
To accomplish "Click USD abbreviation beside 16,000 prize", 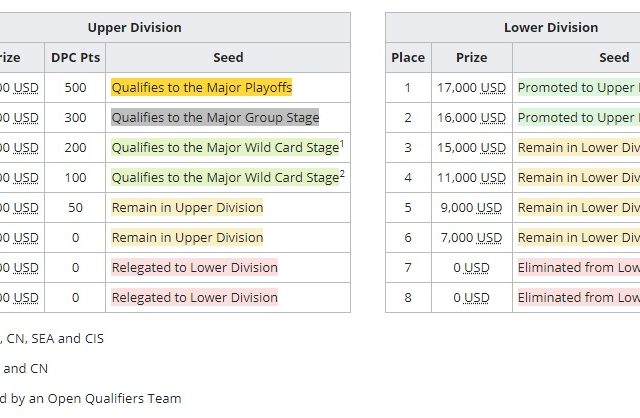I will point(493,118).
